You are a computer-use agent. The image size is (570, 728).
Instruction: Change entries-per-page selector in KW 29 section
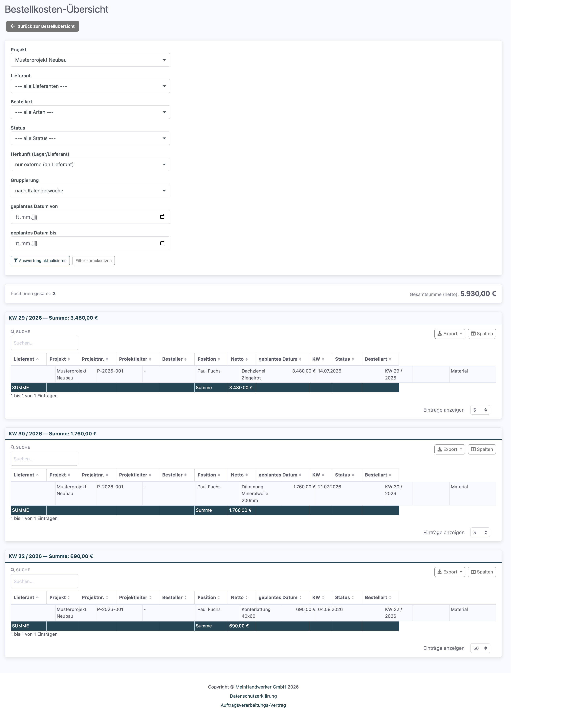coord(480,410)
